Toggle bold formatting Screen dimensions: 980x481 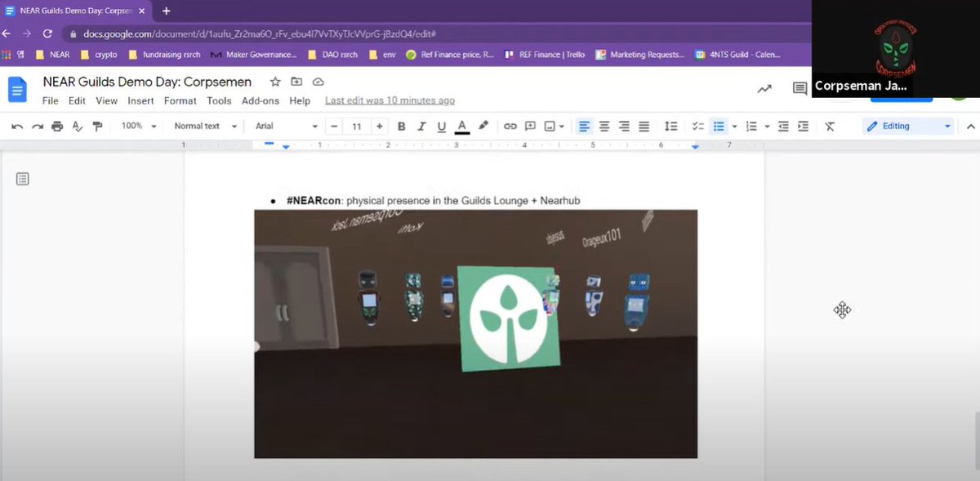(x=401, y=127)
